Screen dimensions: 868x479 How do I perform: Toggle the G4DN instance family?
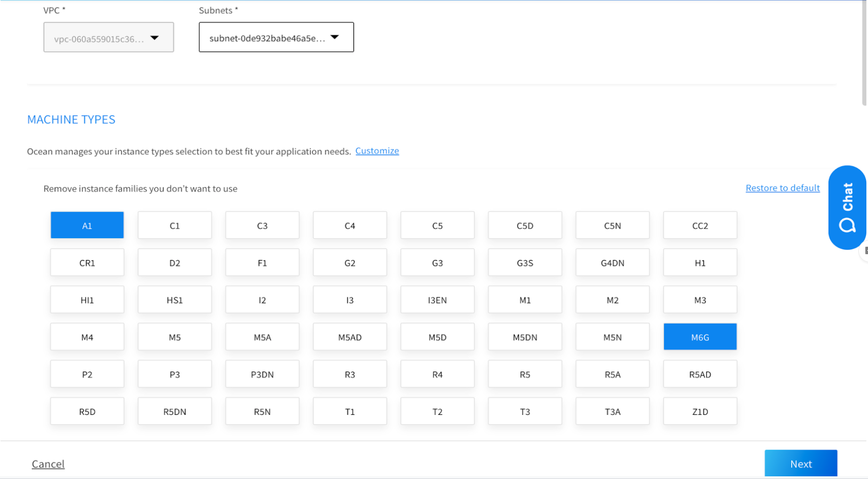[612, 263]
